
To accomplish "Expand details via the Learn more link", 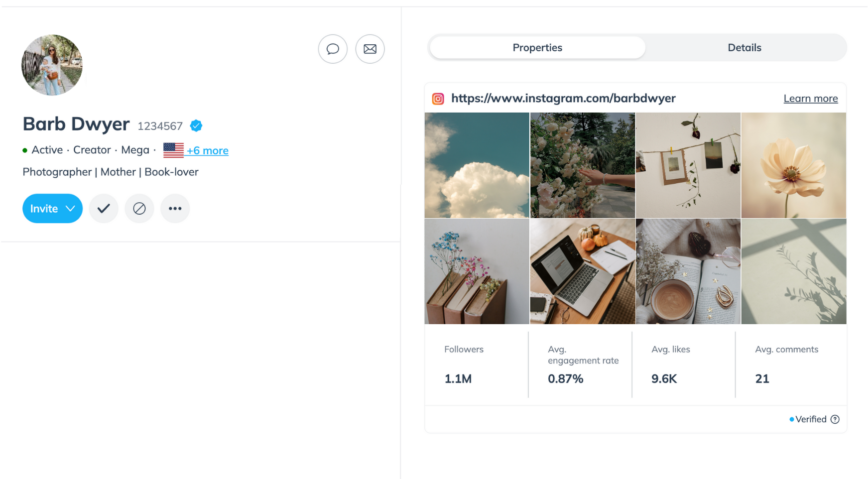I will click(810, 98).
